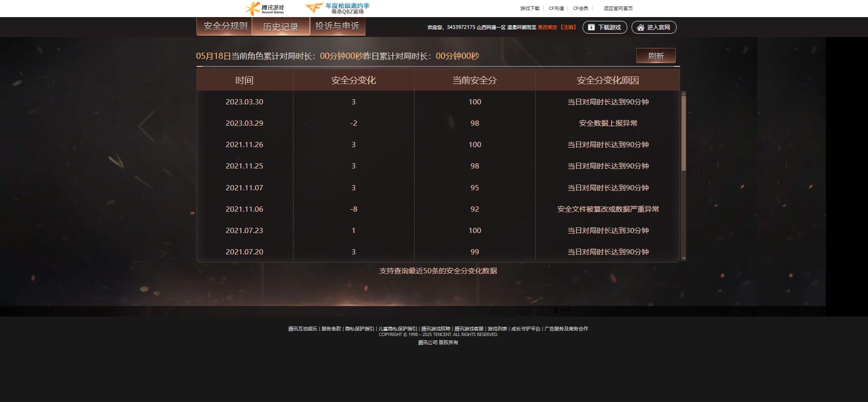Click the 时间 column header
The height and width of the screenshot is (402, 868).
coord(245,80)
